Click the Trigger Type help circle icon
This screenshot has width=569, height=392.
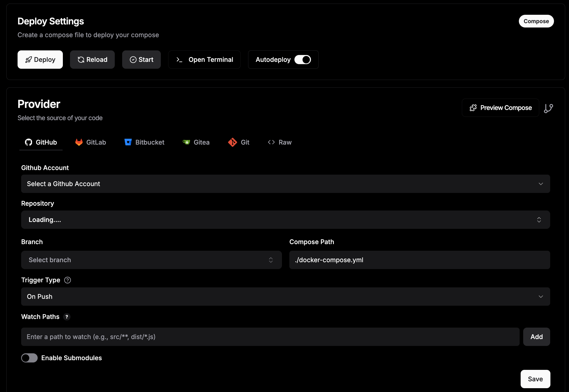[x=67, y=280]
